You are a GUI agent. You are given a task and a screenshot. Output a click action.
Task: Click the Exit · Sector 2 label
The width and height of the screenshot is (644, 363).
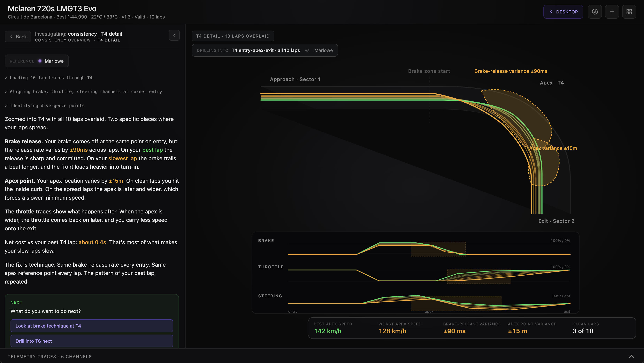point(556,221)
